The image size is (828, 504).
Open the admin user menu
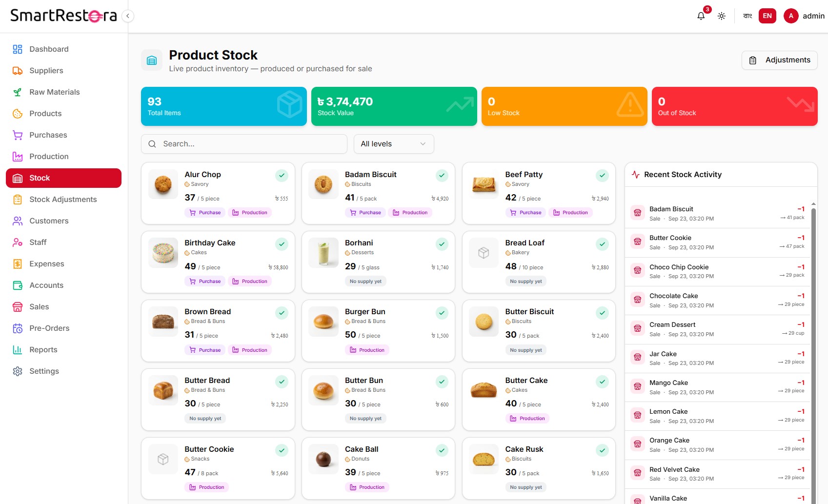[x=804, y=16]
